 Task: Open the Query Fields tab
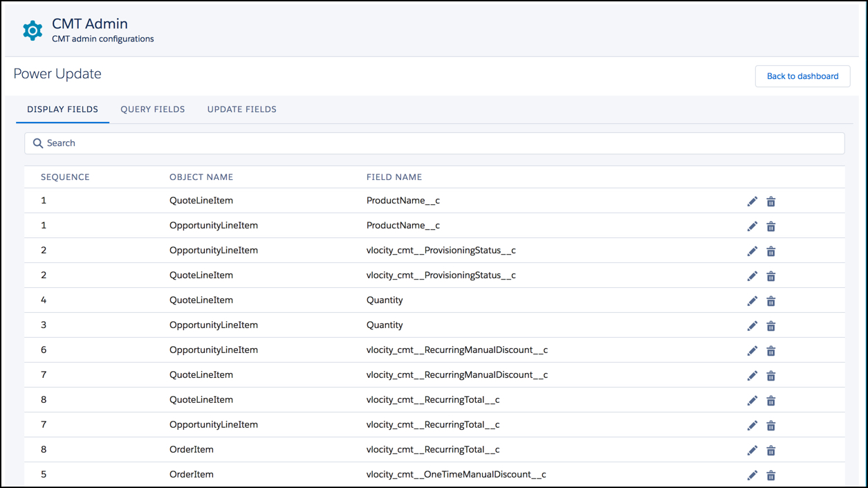coord(153,109)
